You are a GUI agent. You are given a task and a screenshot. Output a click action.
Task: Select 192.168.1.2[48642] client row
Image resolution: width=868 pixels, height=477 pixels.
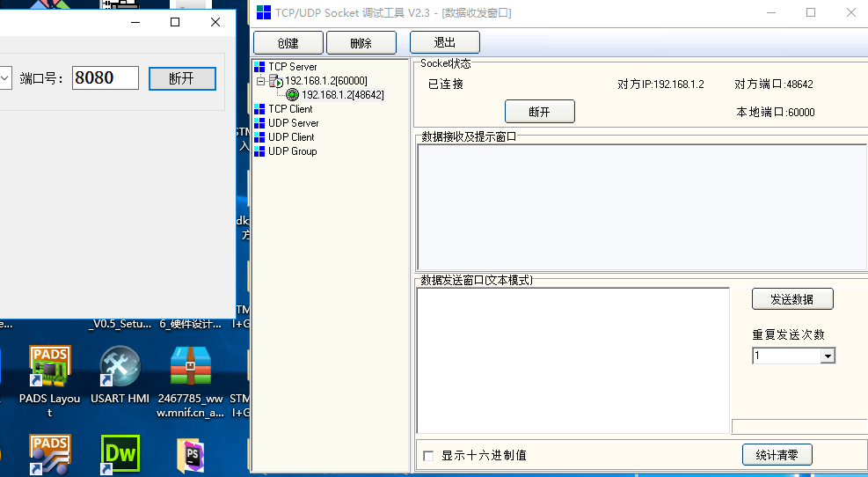[343, 95]
